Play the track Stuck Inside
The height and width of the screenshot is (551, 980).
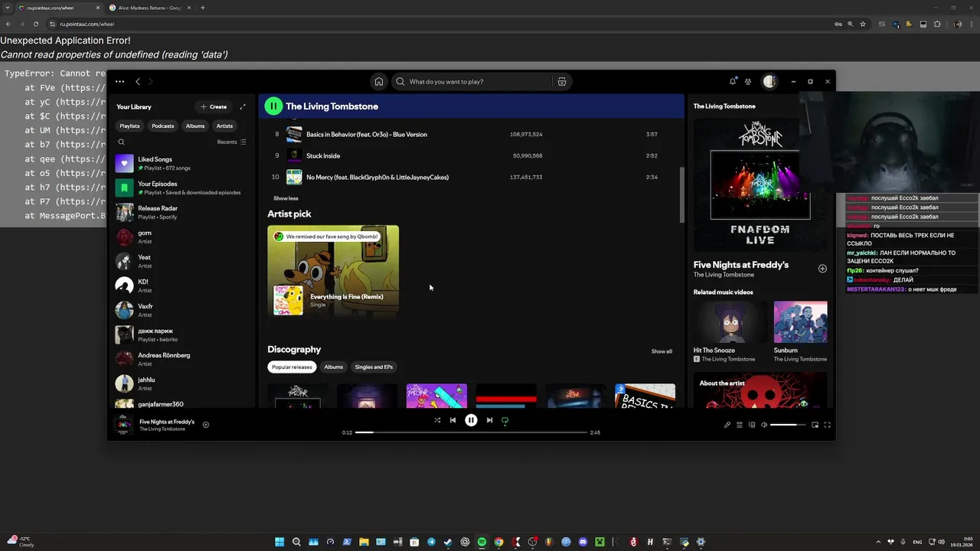(471, 155)
